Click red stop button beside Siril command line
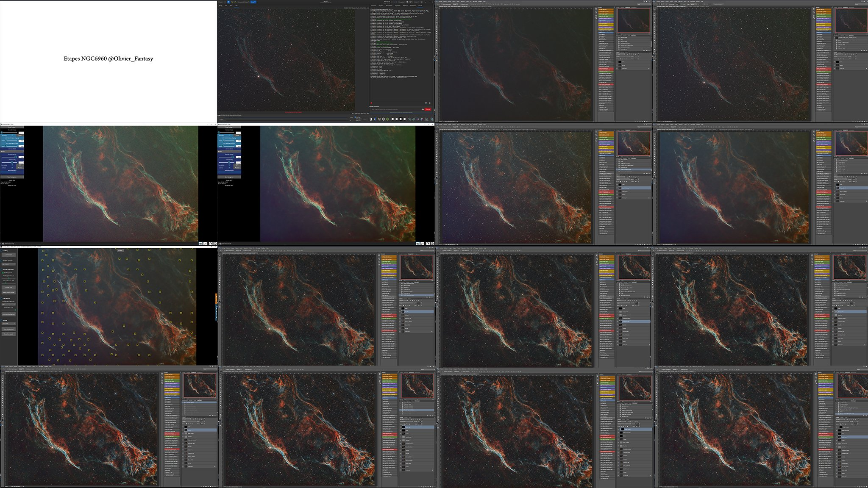 pyautogui.click(x=428, y=109)
